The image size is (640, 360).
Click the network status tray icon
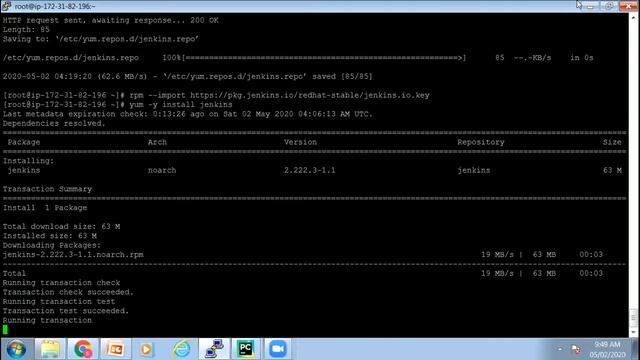576,349
